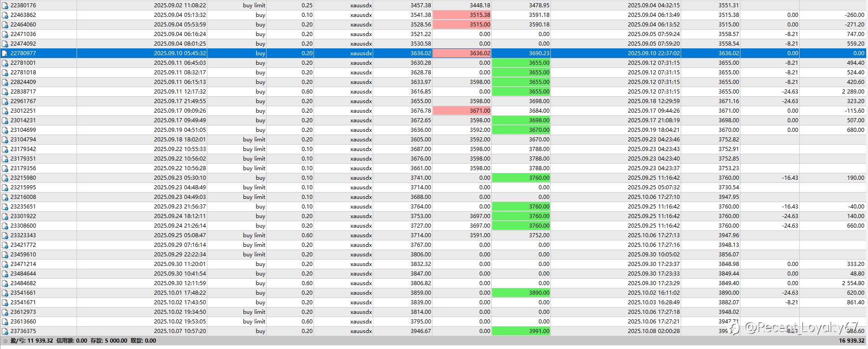This screenshot has height=349, width=868.
Task: Click the profit value 2 289.00
Action: [x=853, y=92]
